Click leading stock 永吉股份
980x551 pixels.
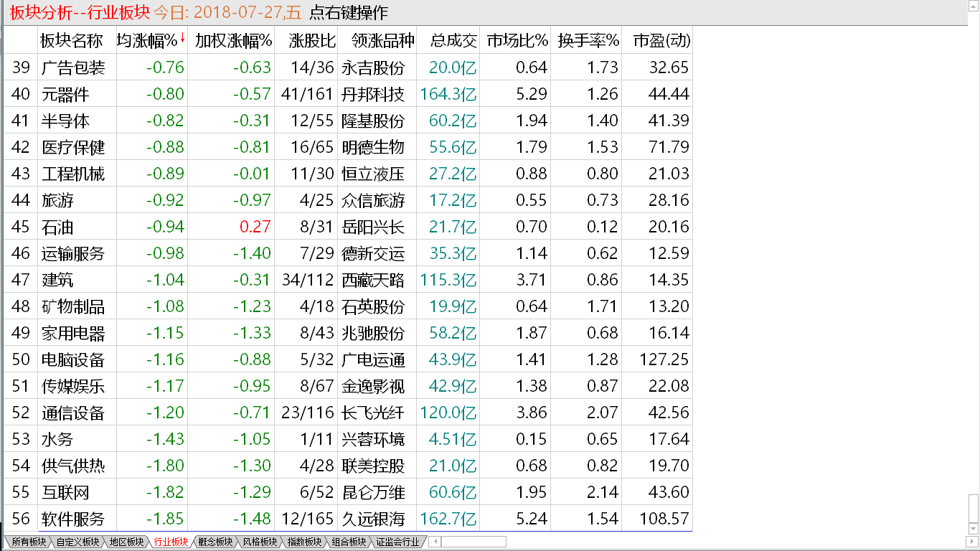point(373,67)
